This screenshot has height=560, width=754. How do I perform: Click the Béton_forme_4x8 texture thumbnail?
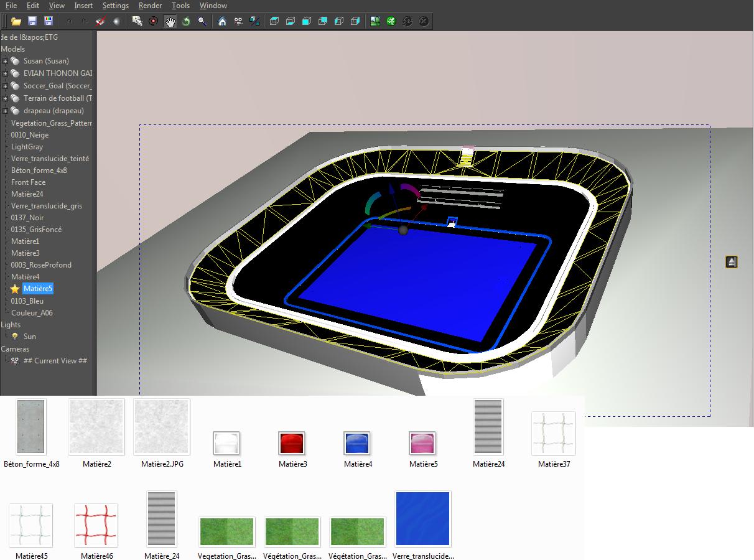(x=31, y=427)
